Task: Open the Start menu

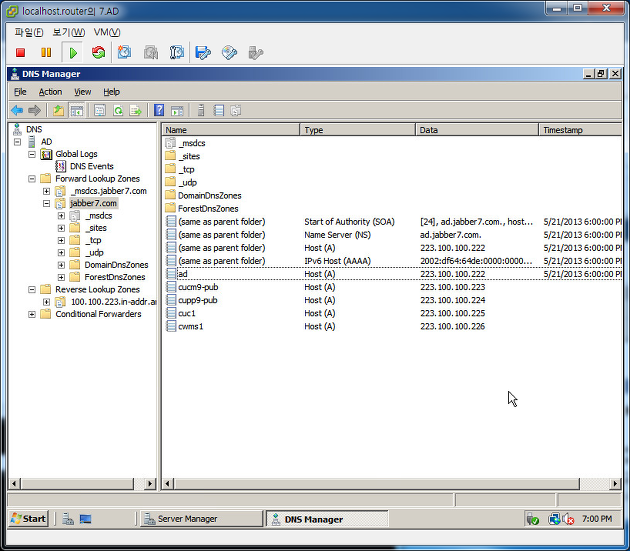Action: [x=28, y=519]
